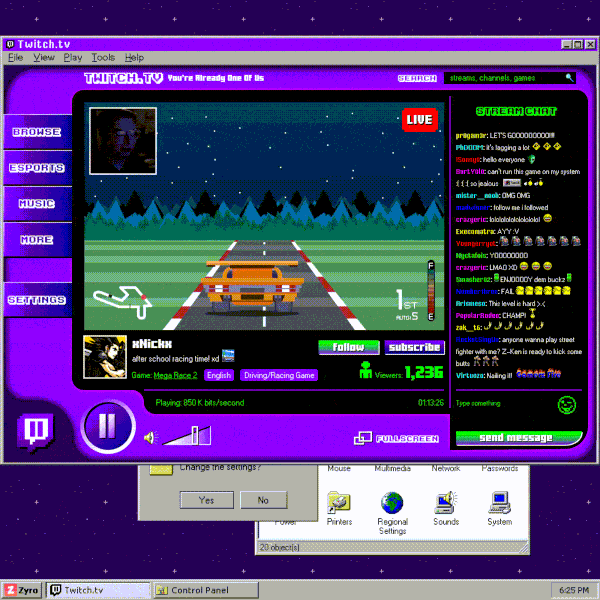This screenshot has height=600, width=600.
Task: Open the Esports sidebar tab
Action: (37, 168)
